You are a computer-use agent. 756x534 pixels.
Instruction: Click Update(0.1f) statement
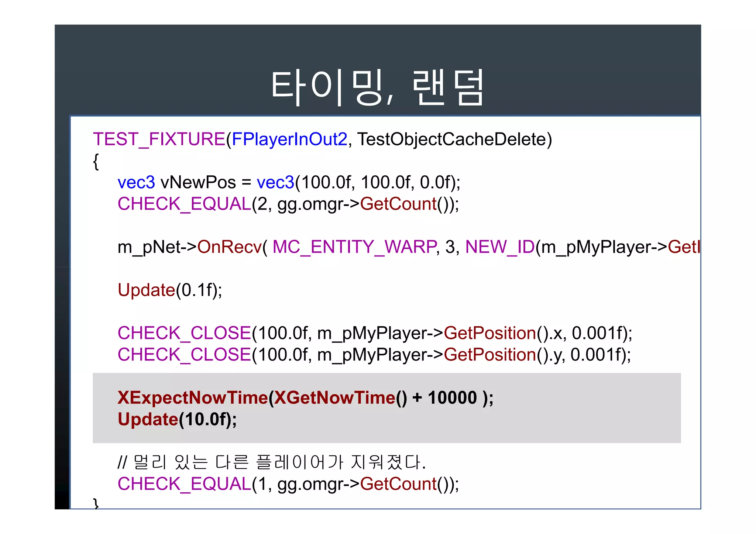pos(170,290)
